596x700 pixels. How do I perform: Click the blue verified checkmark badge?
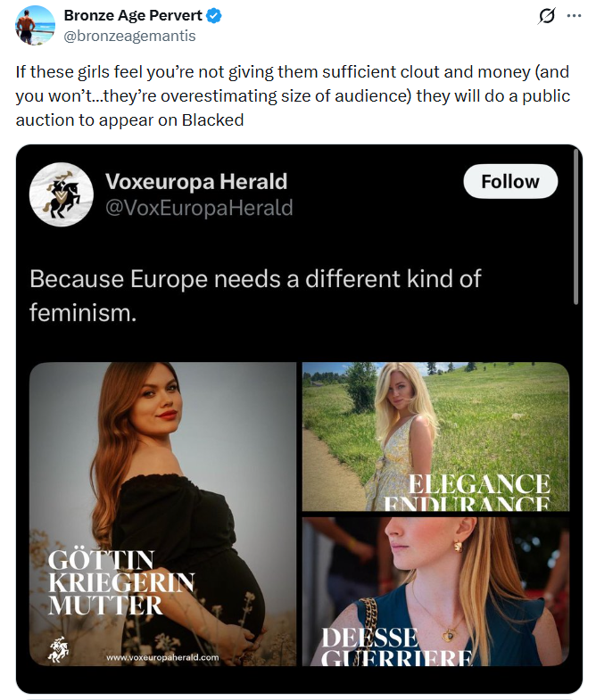pos(214,16)
